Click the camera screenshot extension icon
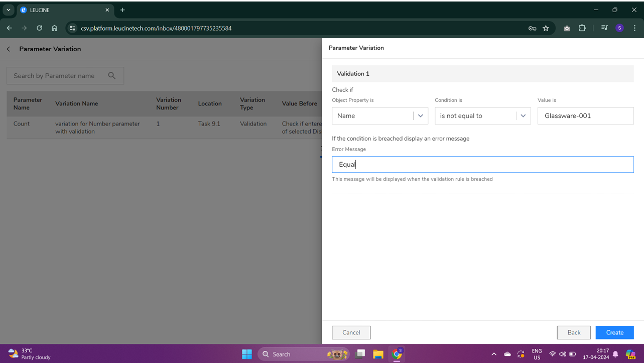 coord(567,28)
